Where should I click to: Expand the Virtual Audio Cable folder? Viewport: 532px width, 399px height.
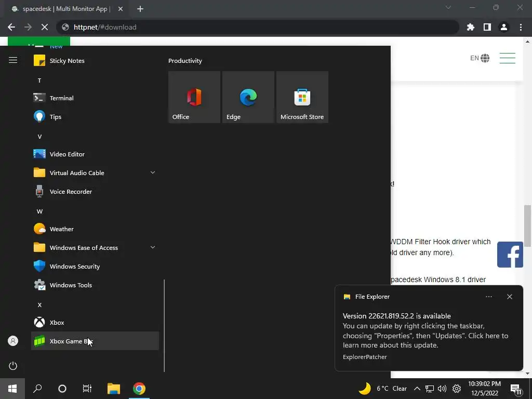pos(95,172)
